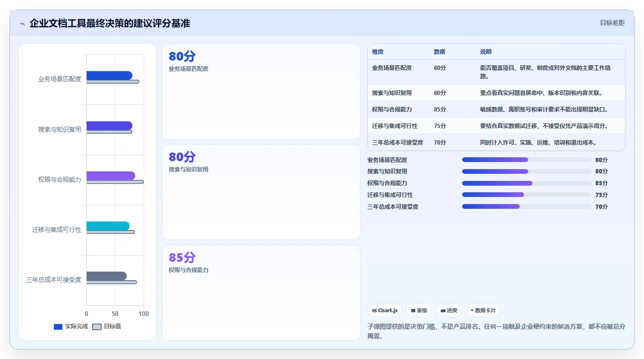Viewport: 644px width, 359px height.
Task: Click the 业务场景匹配度 chart axis label
Action: tap(60, 79)
